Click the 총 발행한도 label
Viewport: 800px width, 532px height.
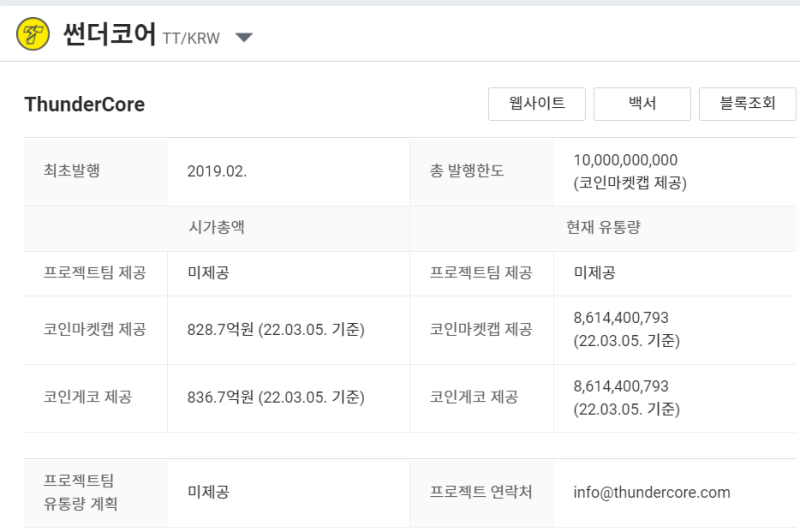[x=467, y=171]
